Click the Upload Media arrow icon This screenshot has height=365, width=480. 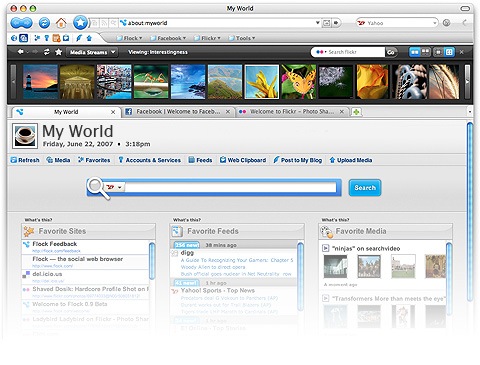pyautogui.click(x=332, y=160)
